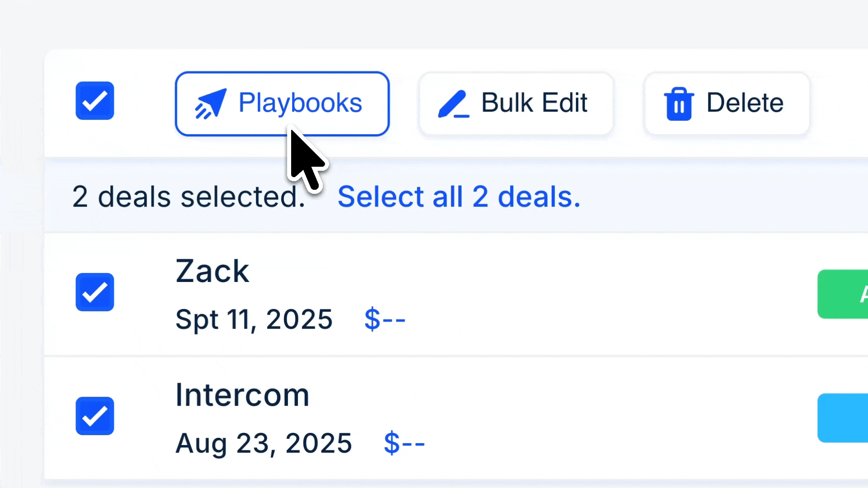Open the Zack deal name
This screenshot has width=868, height=488.
212,271
